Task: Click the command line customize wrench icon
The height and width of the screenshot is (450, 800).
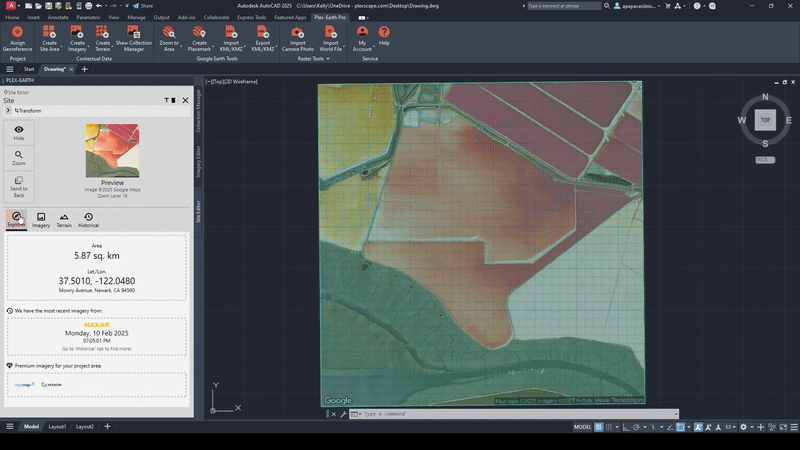Action: point(343,414)
